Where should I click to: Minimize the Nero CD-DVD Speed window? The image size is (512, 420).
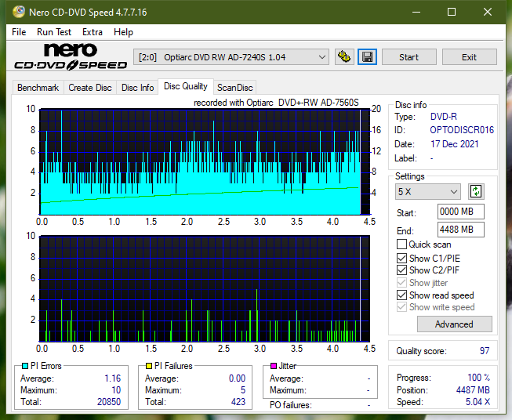(x=416, y=12)
